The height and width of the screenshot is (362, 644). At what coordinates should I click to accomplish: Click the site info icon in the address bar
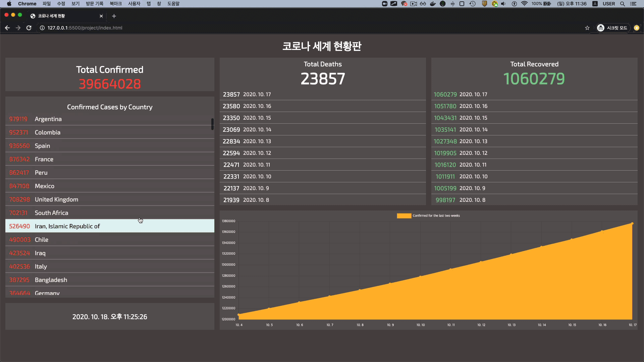[42, 28]
